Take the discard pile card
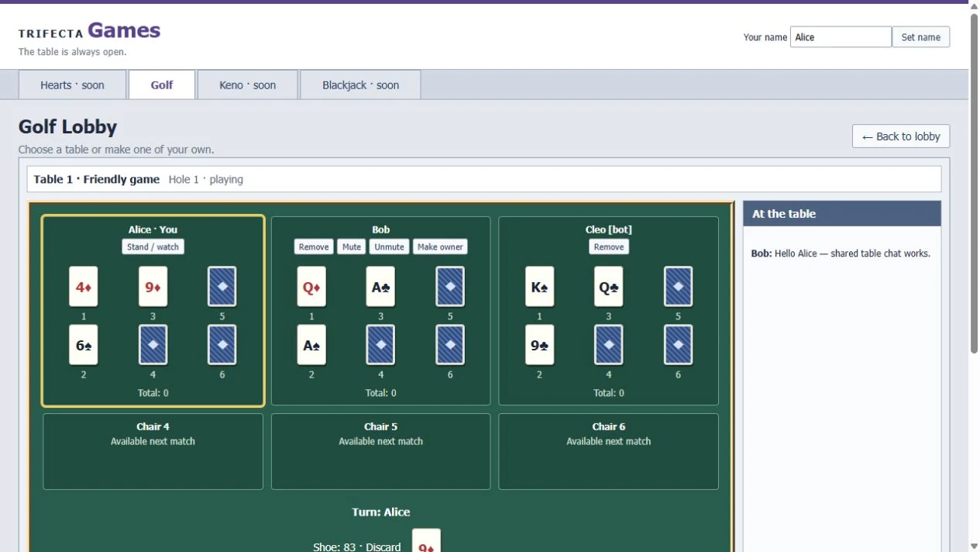The height and width of the screenshot is (552, 980). tap(426, 540)
